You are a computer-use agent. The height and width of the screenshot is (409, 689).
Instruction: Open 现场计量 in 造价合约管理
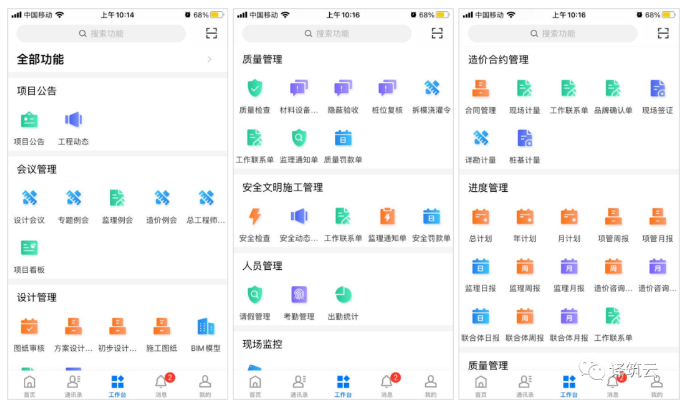pyautogui.click(x=525, y=88)
